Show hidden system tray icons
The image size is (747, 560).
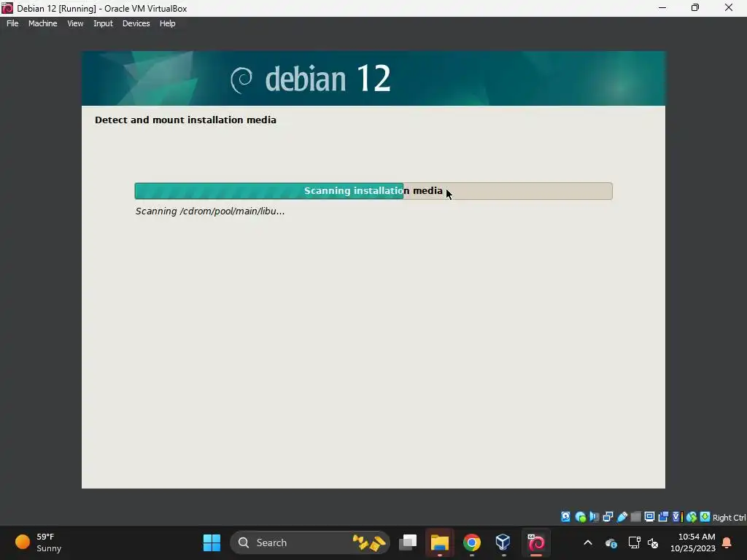click(x=588, y=542)
